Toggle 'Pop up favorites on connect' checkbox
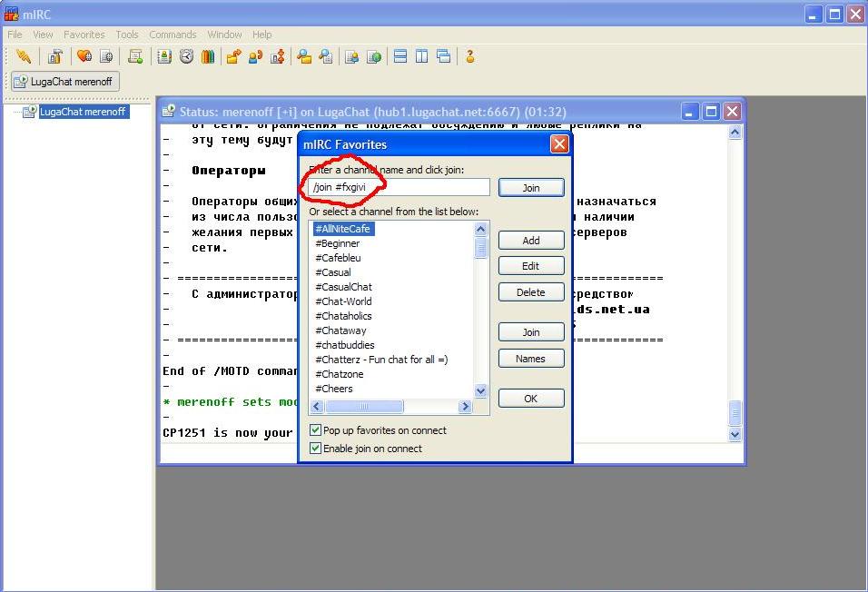 (x=316, y=430)
